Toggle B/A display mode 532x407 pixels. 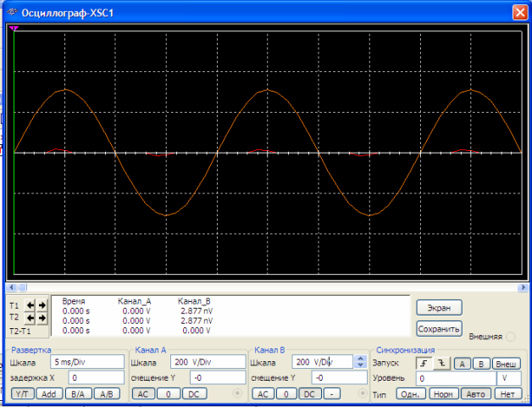[x=78, y=394]
